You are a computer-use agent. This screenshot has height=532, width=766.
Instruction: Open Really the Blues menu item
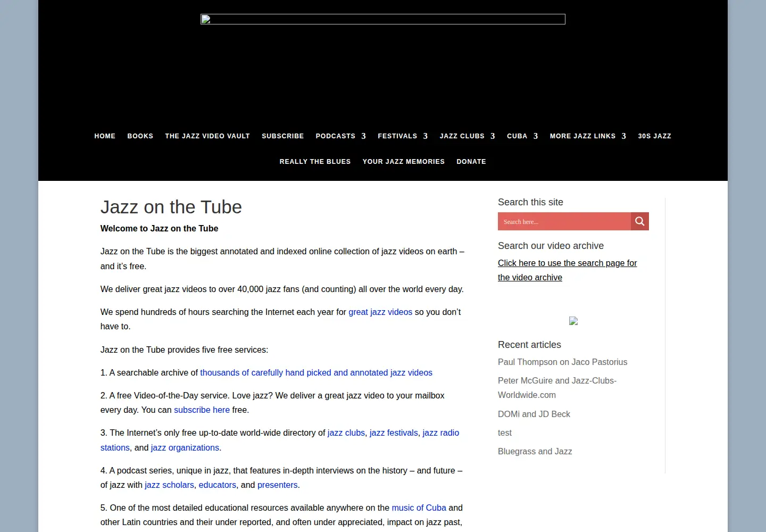[315, 162]
